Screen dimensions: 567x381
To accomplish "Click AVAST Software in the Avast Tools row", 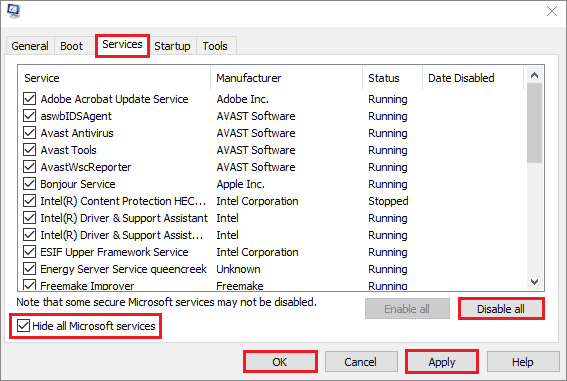I will tap(256, 150).
